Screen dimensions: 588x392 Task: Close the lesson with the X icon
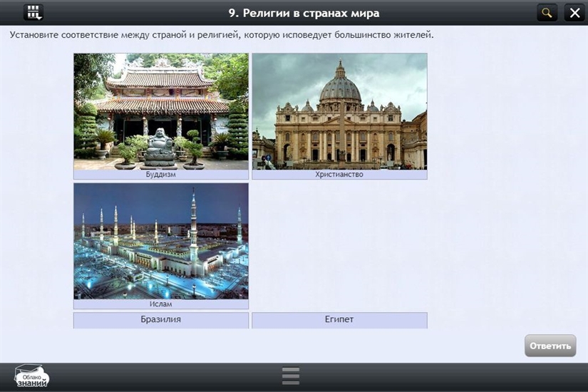(x=574, y=12)
